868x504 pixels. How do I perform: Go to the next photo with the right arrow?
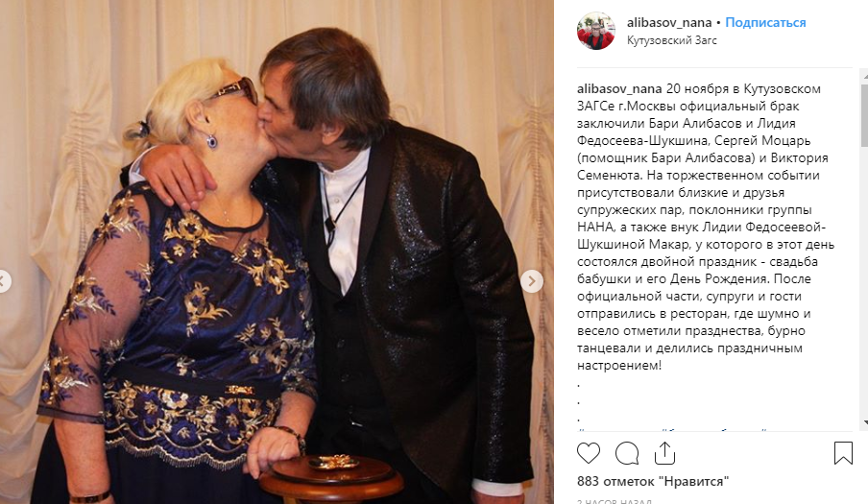pyautogui.click(x=531, y=281)
